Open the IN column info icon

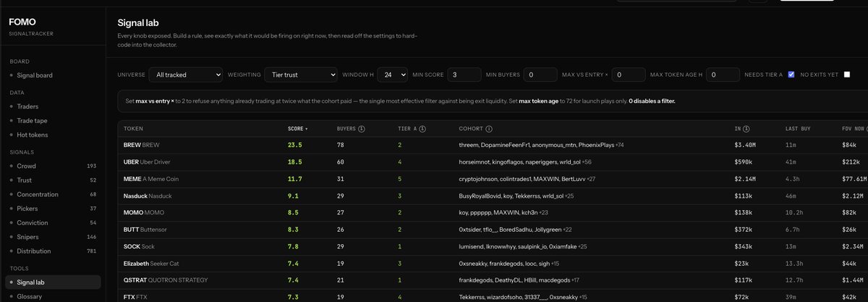(747, 129)
